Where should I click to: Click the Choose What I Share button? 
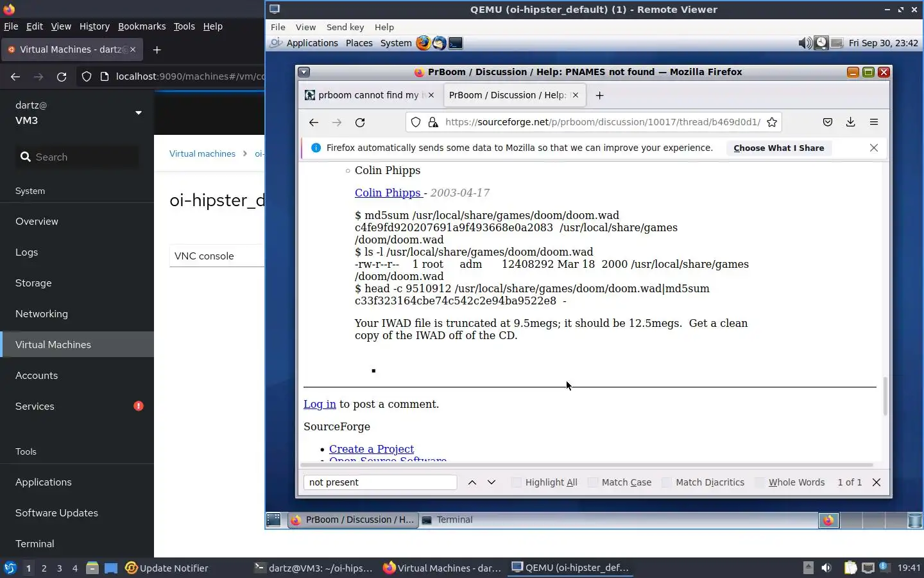[778, 148]
